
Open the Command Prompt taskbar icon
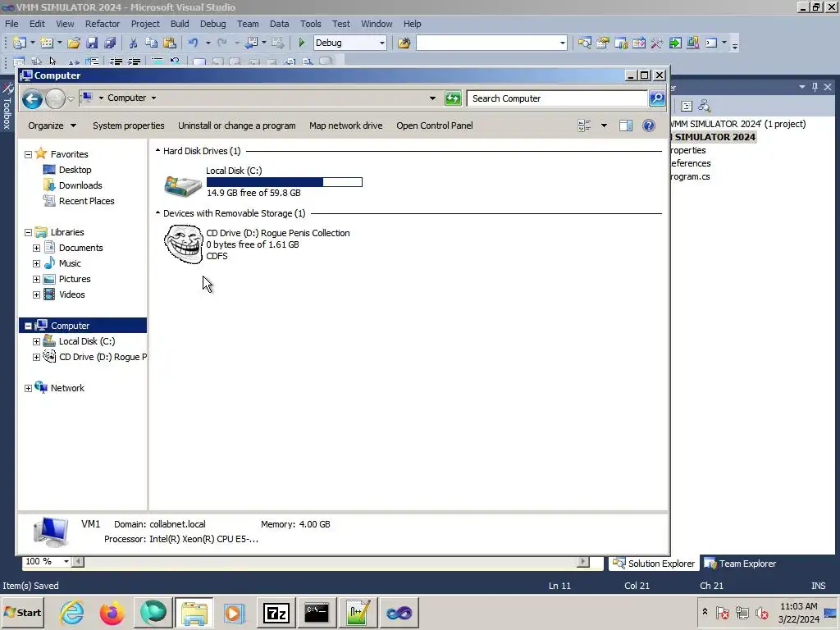pos(317,613)
